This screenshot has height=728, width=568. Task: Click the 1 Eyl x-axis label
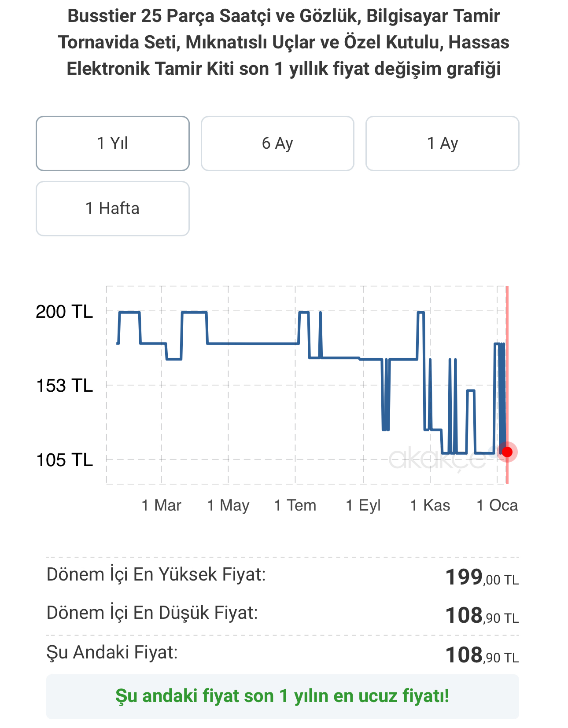pyautogui.click(x=363, y=505)
